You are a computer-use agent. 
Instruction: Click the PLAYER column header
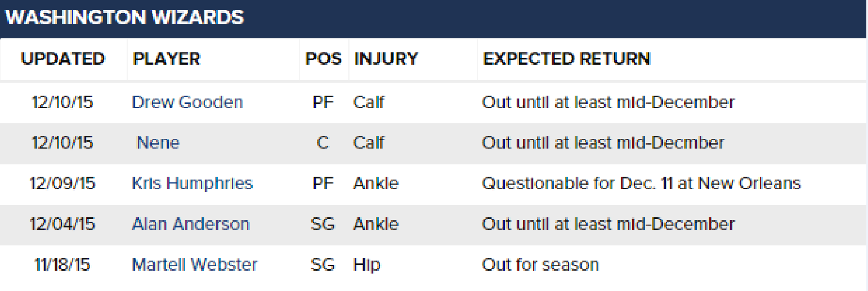point(167,59)
